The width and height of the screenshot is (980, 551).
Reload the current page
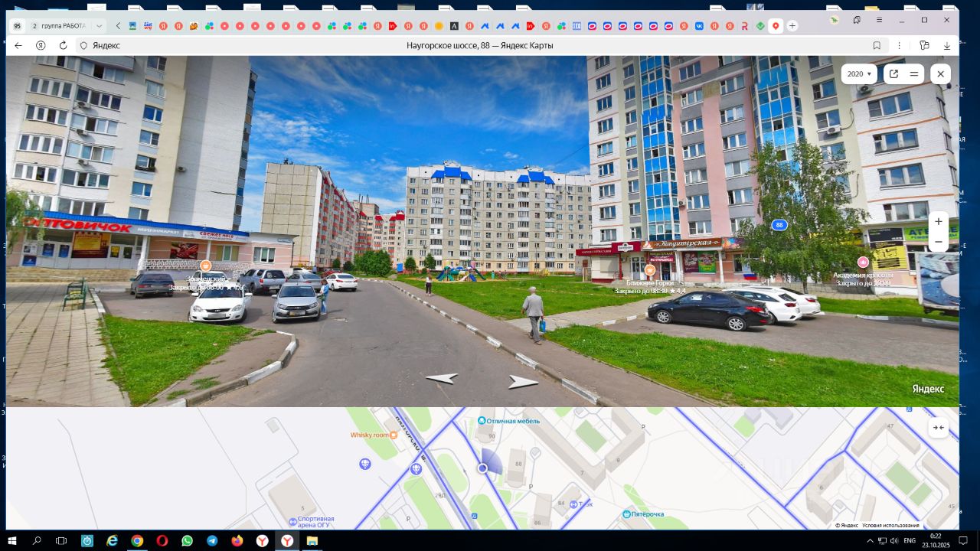coord(63,46)
